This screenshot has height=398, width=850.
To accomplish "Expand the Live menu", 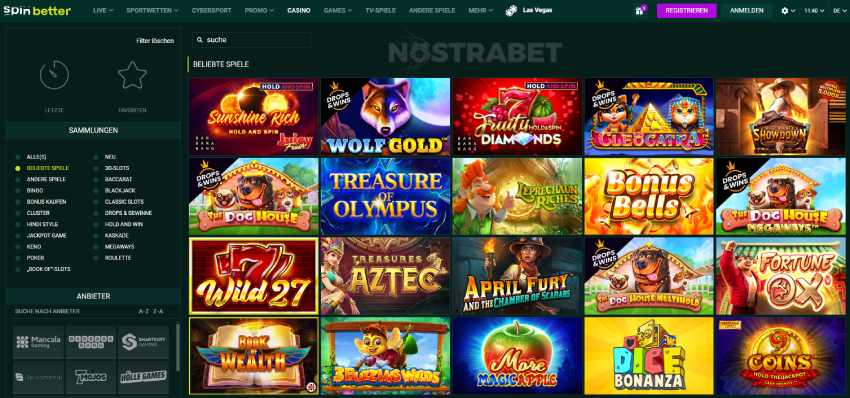I will point(103,10).
